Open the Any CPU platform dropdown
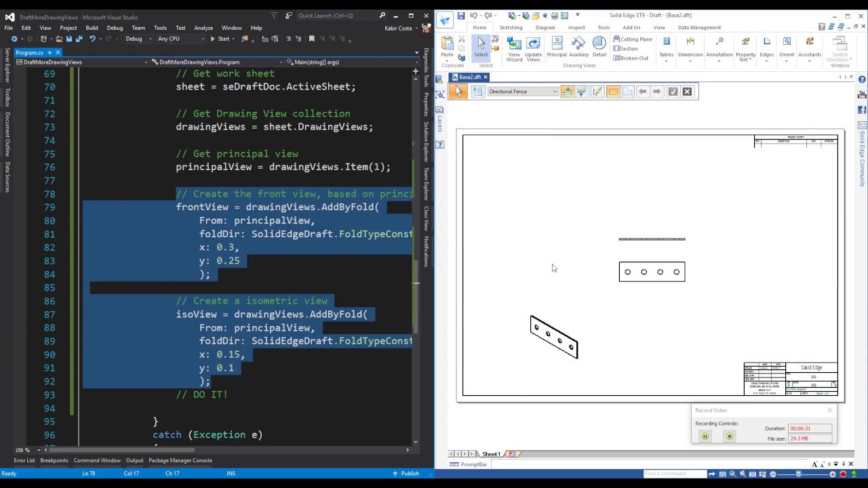This screenshot has width=868, height=488. (x=180, y=39)
